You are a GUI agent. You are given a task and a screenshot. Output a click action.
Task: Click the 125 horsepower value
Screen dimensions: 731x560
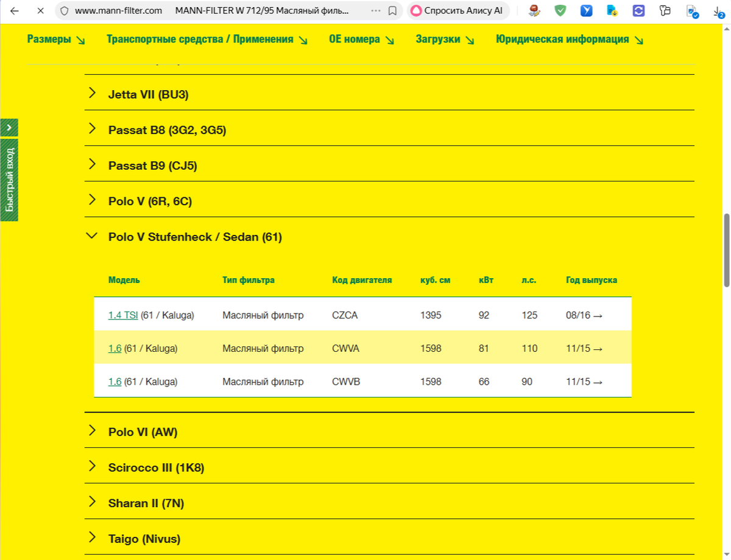point(530,315)
